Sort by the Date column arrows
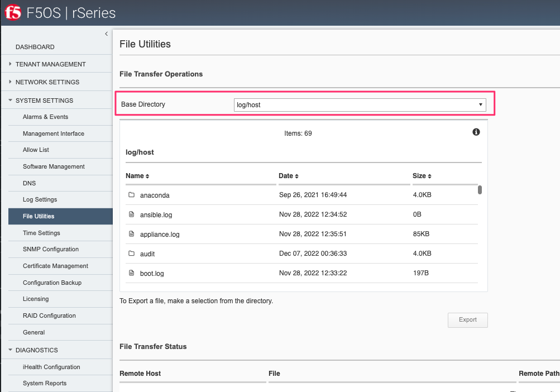Viewport: 560px width, 392px height. 296,176
